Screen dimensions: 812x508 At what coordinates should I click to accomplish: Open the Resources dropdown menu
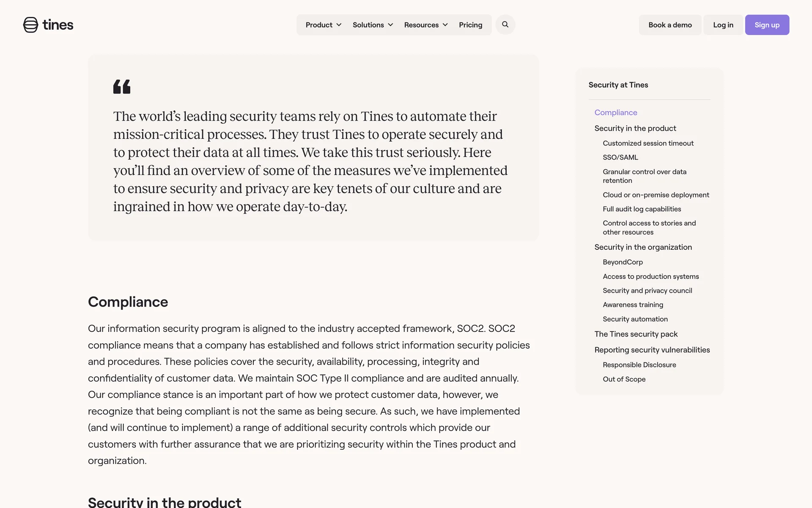pyautogui.click(x=425, y=25)
